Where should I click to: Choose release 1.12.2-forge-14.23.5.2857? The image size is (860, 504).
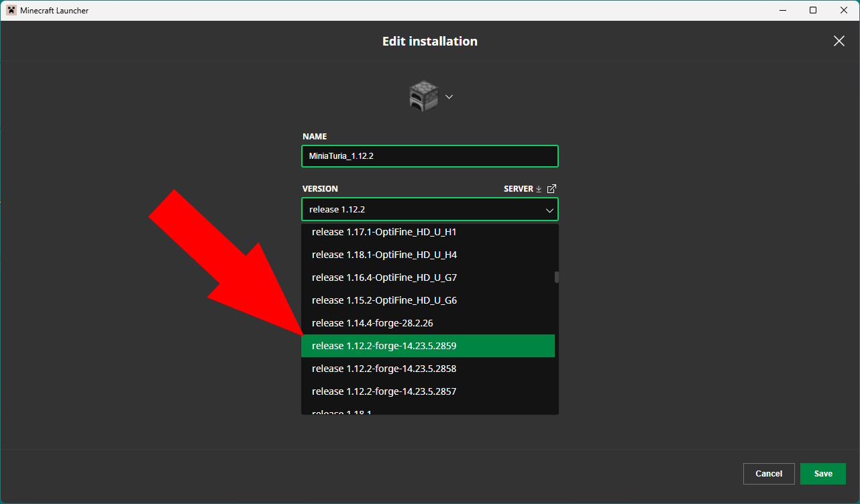pos(428,391)
